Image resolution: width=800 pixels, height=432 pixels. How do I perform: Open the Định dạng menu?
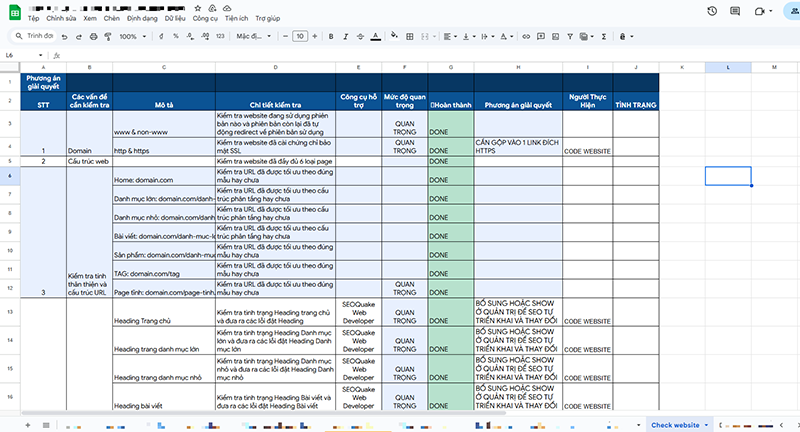pyautogui.click(x=142, y=18)
